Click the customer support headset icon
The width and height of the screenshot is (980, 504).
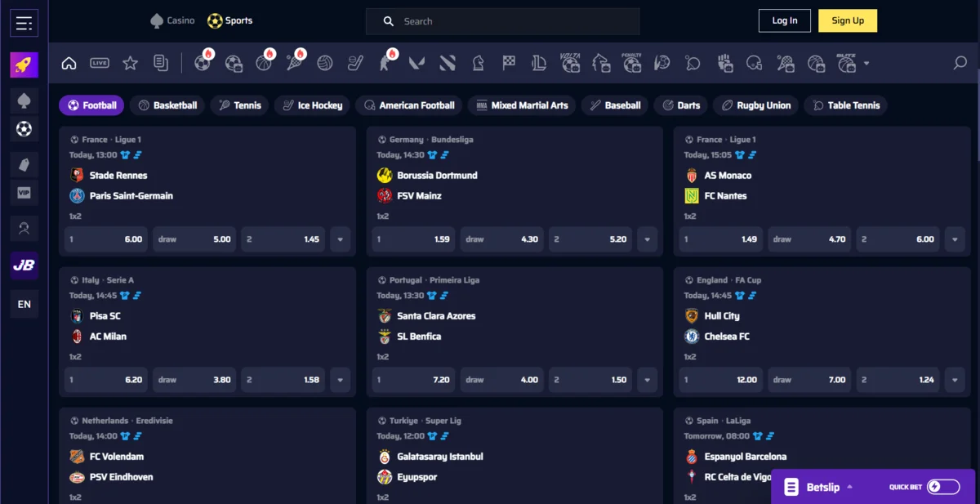[x=24, y=228]
